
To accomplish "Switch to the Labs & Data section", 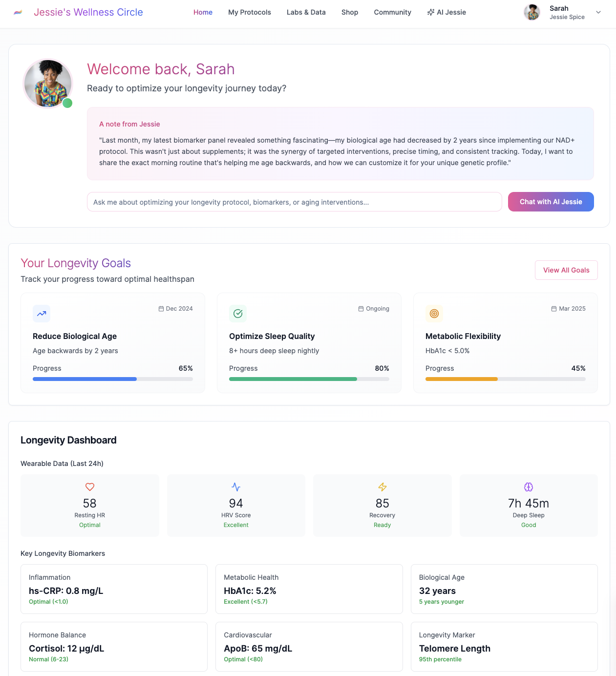I will [x=306, y=12].
